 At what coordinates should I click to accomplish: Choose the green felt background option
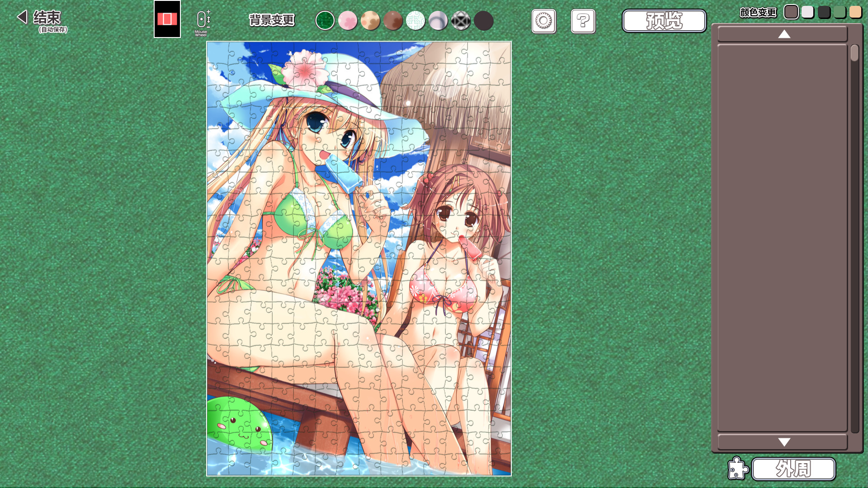click(x=325, y=21)
